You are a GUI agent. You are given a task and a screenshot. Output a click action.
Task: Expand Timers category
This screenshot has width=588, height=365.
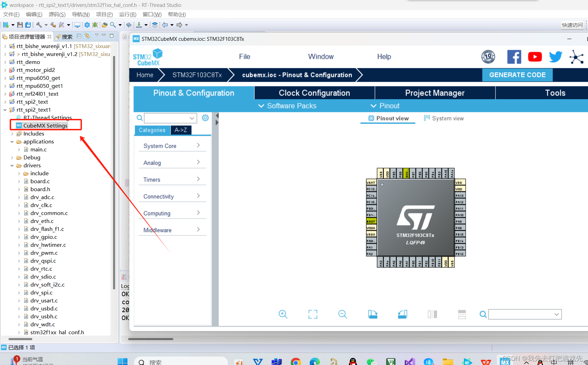pos(172,180)
